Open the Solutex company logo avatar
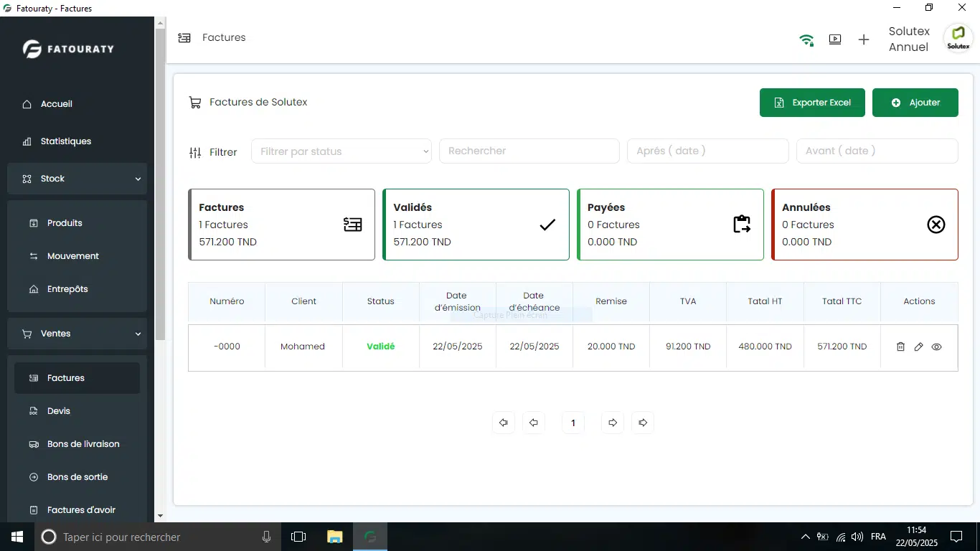 [958, 38]
